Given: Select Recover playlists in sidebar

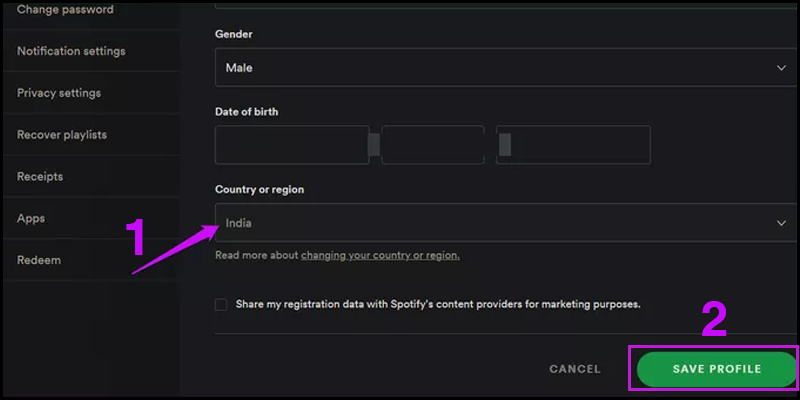Looking at the screenshot, I should pos(62,135).
